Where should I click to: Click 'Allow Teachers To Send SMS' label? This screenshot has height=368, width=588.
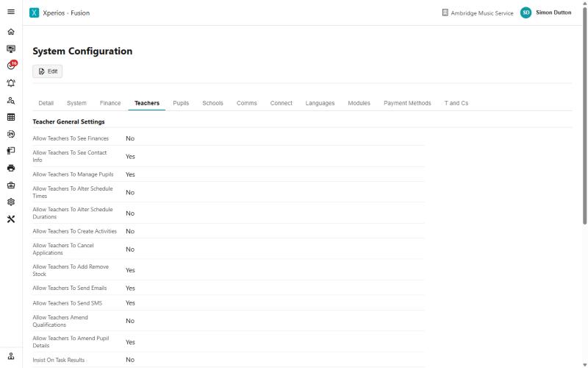68,303
